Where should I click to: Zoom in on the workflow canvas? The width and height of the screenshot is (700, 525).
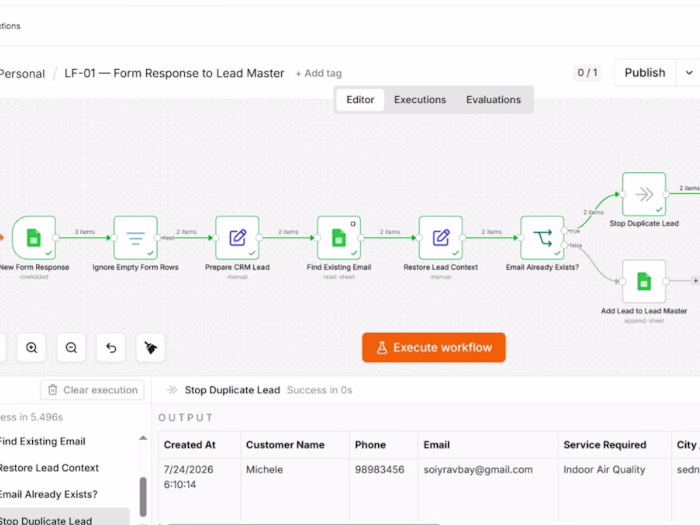pyautogui.click(x=31, y=347)
